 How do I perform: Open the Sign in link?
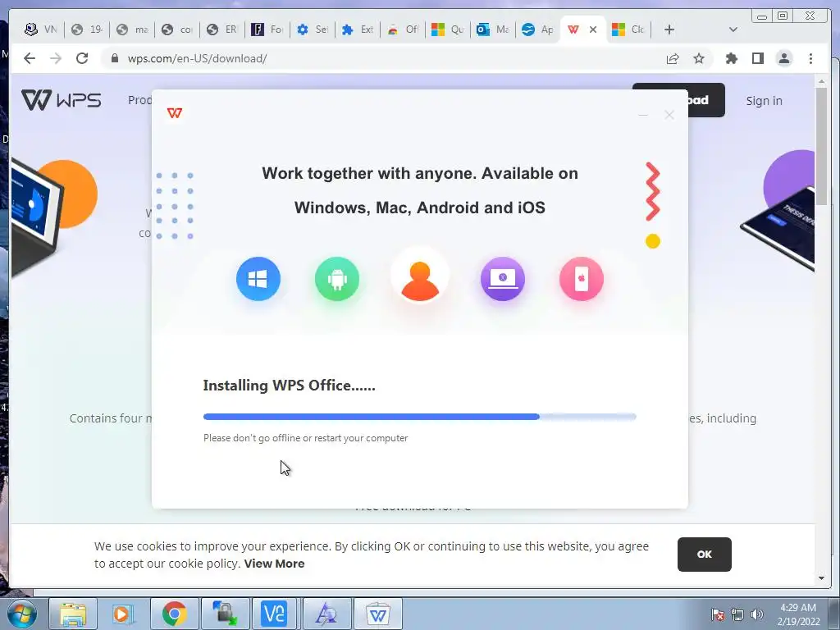pos(764,101)
